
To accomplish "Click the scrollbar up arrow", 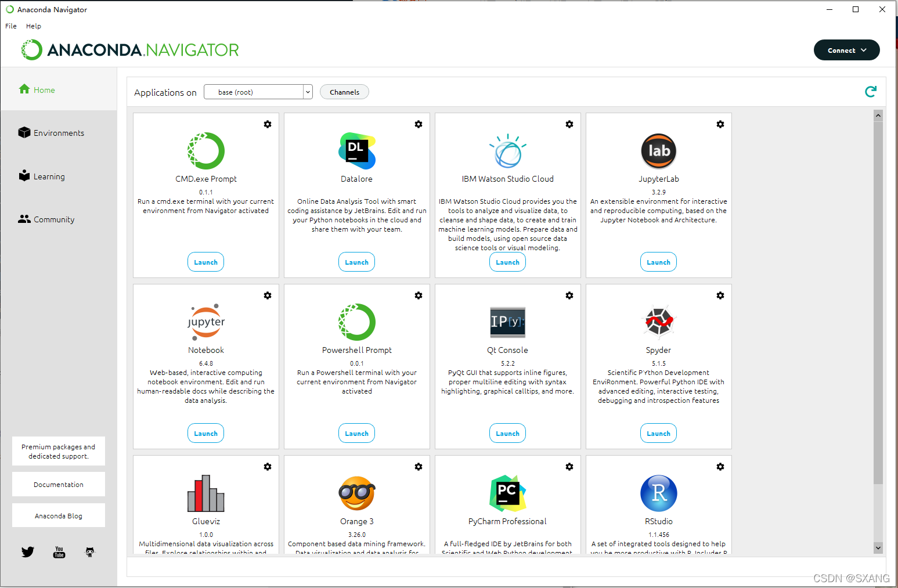I will (878, 115).
